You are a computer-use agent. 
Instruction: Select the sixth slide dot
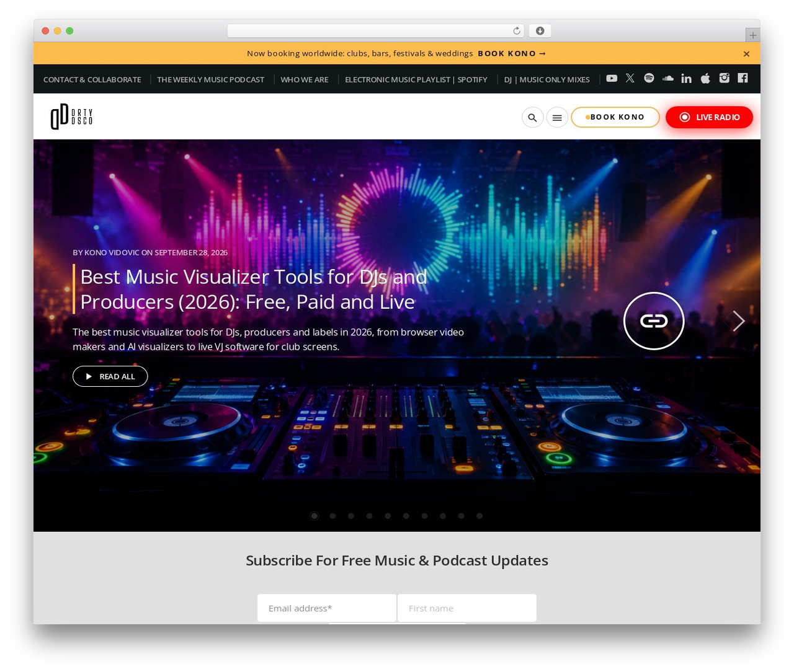click(406, 516)
